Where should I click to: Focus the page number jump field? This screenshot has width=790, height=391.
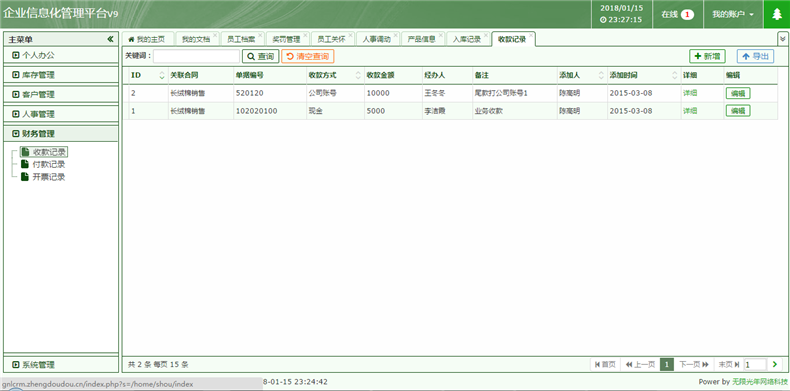tap(755, 364)
